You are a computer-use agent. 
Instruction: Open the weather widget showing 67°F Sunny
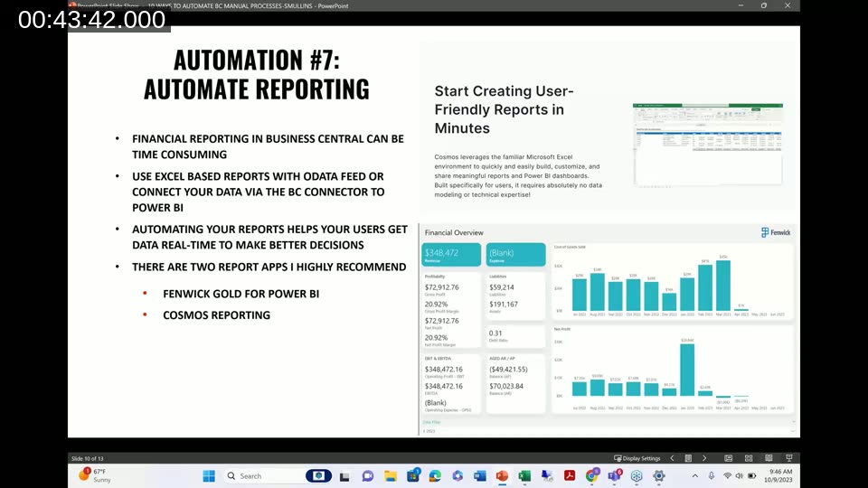tap(95, 475)
